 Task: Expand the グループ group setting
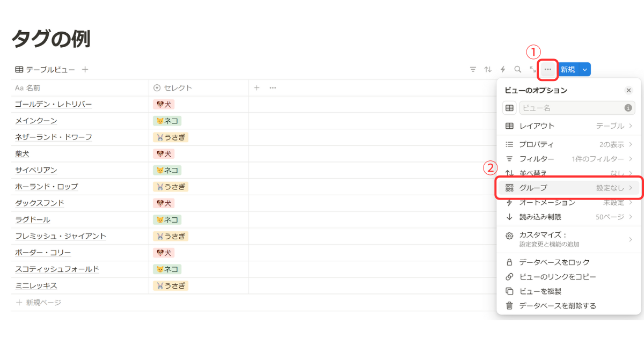click(569, 188)
